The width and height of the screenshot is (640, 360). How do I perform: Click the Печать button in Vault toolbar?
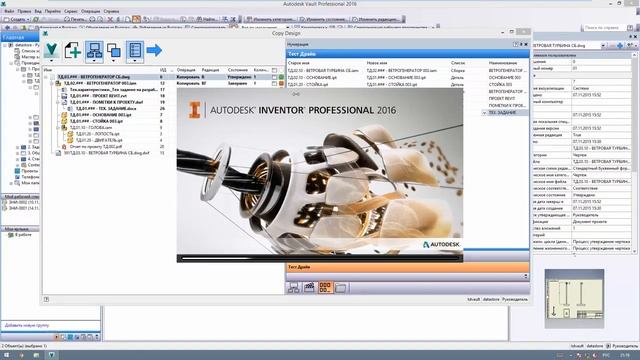click(x=75, y=19)
